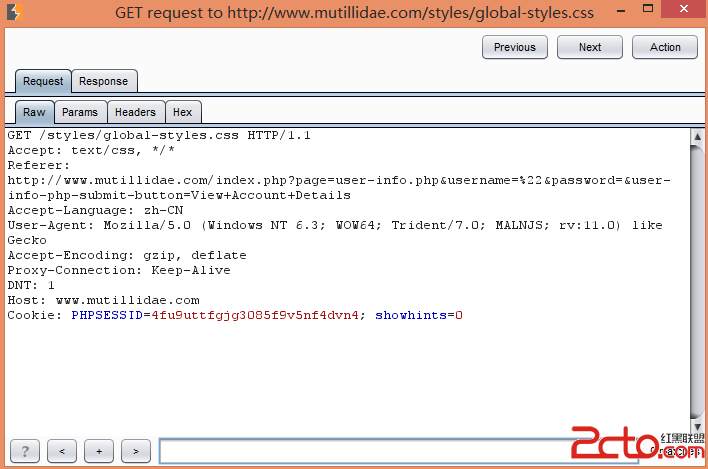The width and height of the screenshot is (708, 469).
Task: Open the Headers tab
Action: point(135,112)
